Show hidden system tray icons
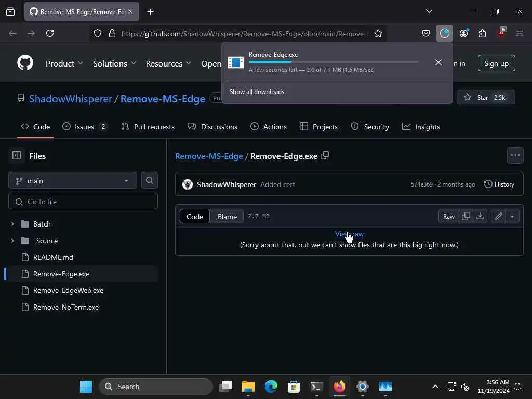Image resolution: width=532 pixels, height=399 pixels. point(435,387)
